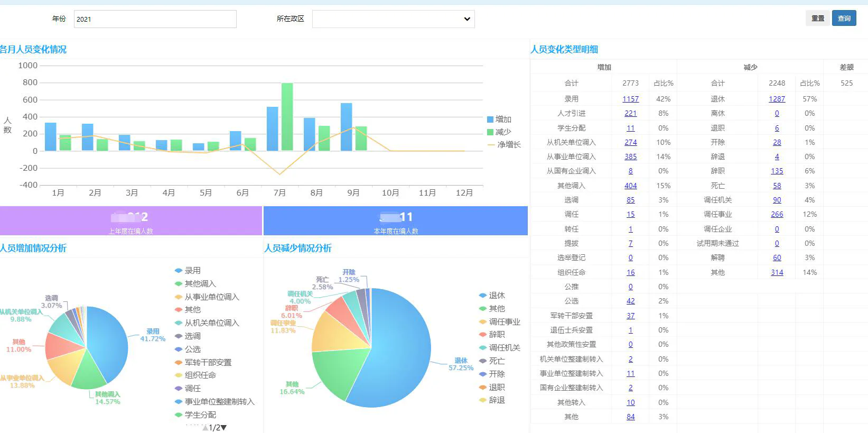Open the 开除 count link 28

coord(777,142)
